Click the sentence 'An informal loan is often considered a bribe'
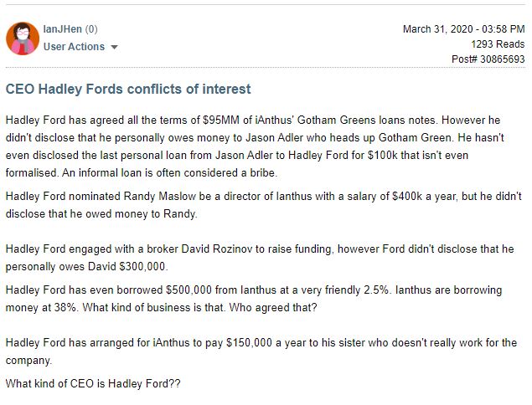The height and width of the screenshot is (405, 532). (169, 173)
